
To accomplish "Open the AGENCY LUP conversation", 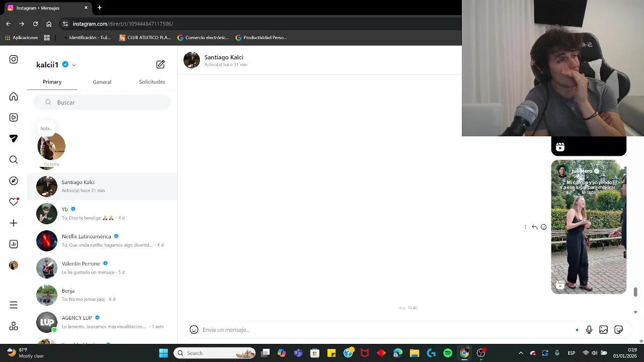I will 102,322.
